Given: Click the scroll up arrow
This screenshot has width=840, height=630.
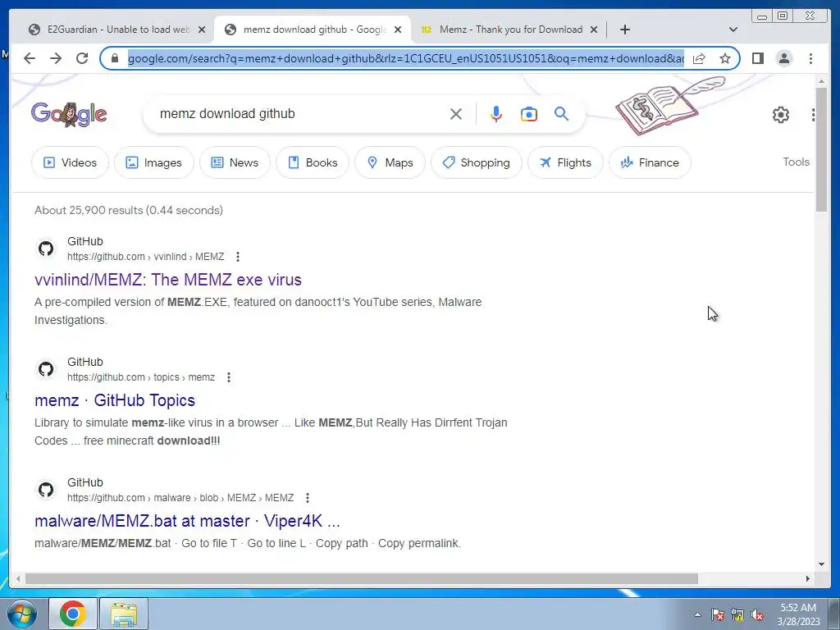Looking at the screenshot, I should tap(822, 81).
